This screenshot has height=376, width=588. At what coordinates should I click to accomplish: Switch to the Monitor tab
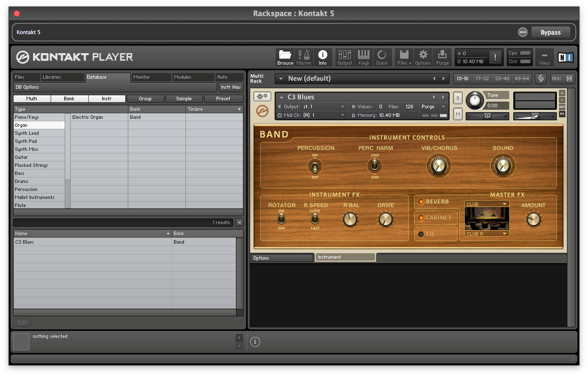tap(151, 77)
